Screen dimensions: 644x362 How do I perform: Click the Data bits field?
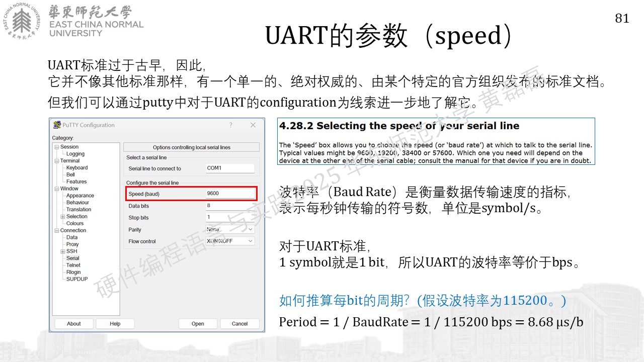click(229, 206)
